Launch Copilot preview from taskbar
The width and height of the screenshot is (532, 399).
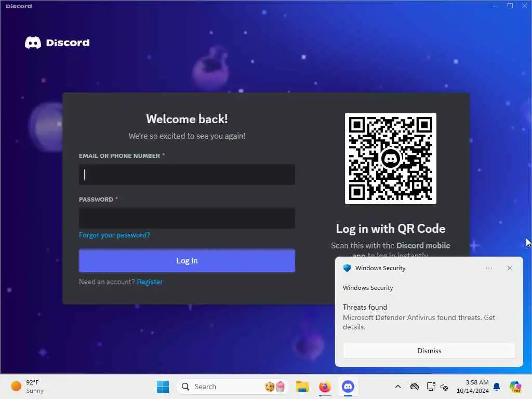click(515, 387)
